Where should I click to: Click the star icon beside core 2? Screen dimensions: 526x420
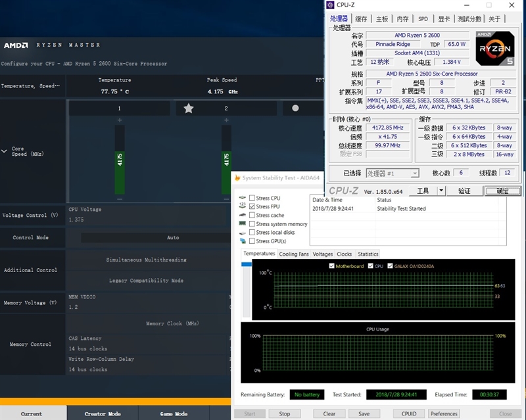(189, 108)
